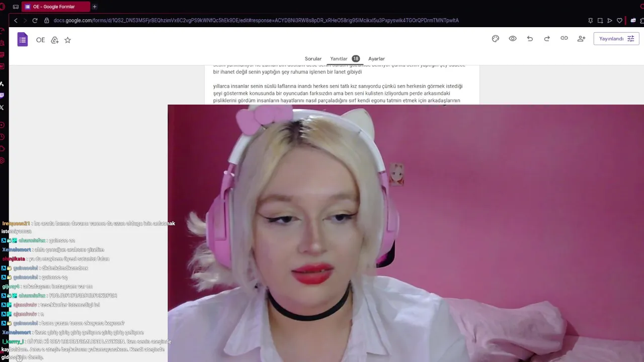Open the player icon in the sidebar
The width and height of the screenshot is (644, 362).
pos(2,125)
